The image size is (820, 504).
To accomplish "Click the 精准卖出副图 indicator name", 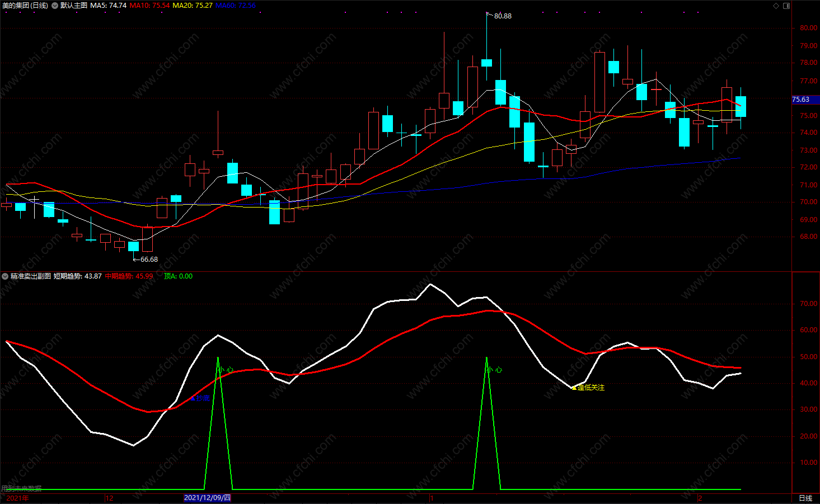I will 31,276.
